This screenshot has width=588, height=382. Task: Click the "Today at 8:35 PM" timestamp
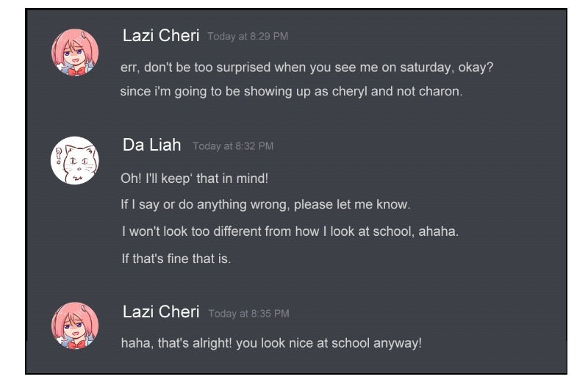coord(248,314)
